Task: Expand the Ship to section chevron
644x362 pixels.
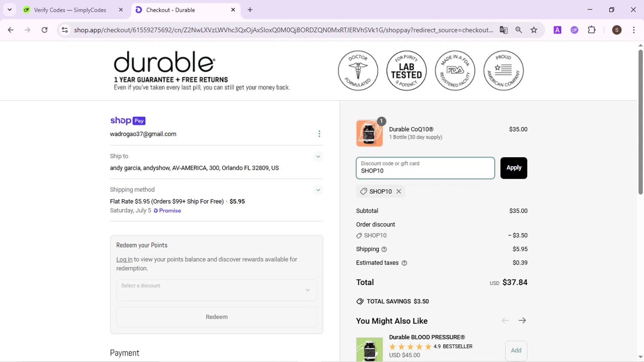Action: [x=318, y=156]
